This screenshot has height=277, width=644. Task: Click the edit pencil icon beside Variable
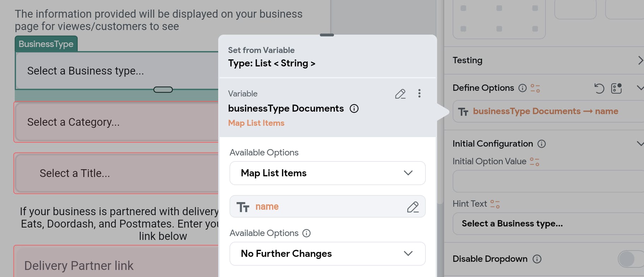tap(400, 94)
